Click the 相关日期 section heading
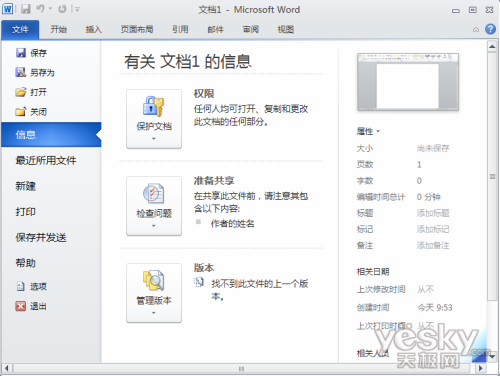This screenshot has height=376, width=500. click(x=373, y=272)
